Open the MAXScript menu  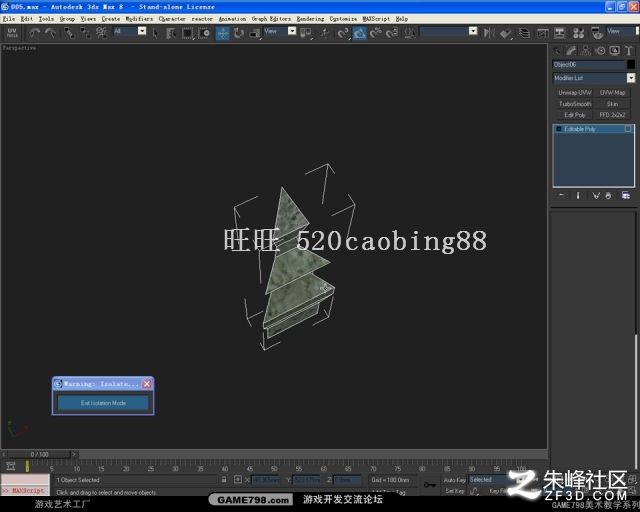point(376,19)
